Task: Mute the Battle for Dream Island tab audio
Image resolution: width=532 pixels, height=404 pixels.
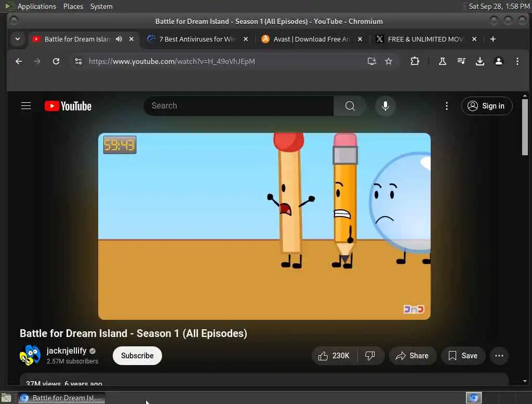Action: (x=119, y=39)
